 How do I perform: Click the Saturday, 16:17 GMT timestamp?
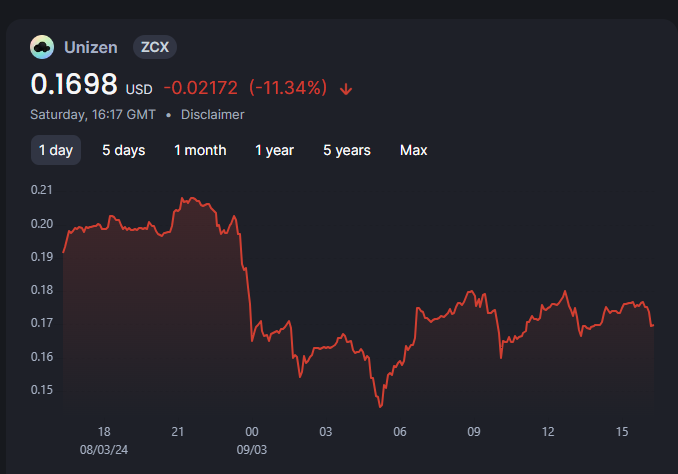[93, 115]
